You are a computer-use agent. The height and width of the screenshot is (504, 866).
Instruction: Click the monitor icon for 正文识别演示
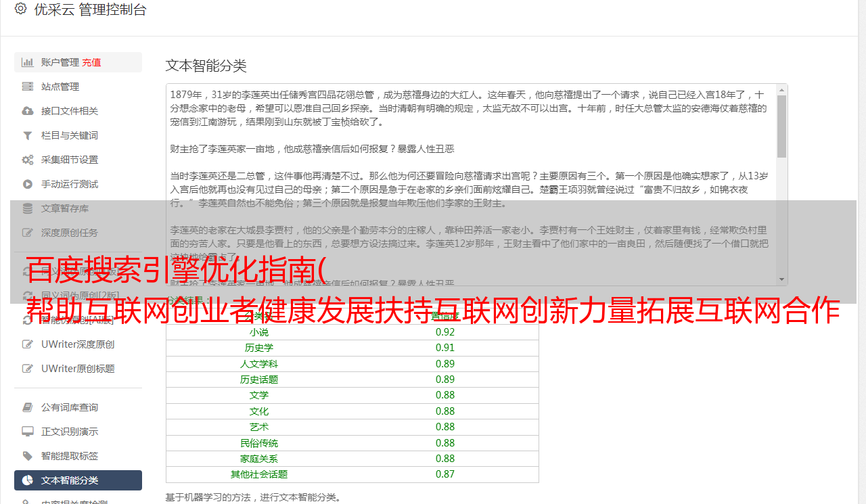tap(28, 432)
